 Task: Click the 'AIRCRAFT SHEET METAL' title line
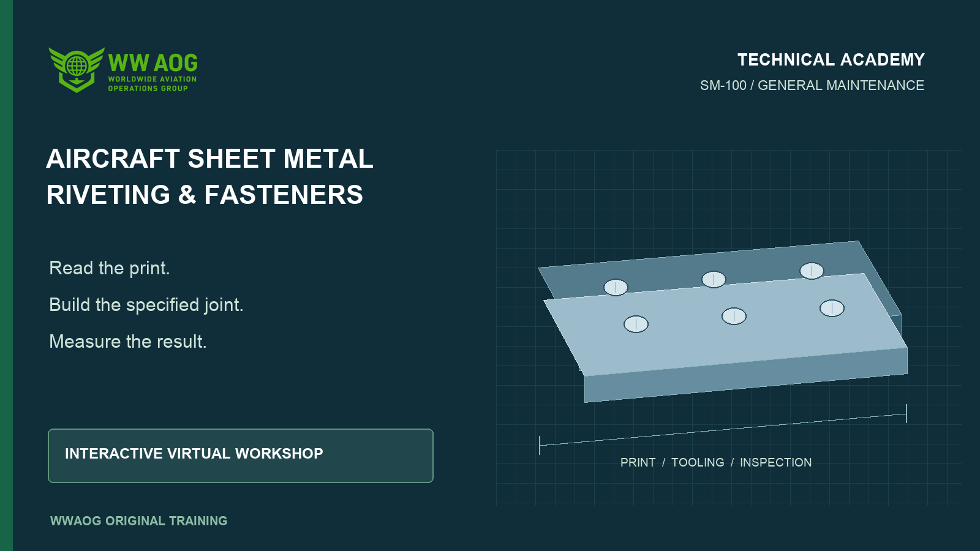[209, 159]
